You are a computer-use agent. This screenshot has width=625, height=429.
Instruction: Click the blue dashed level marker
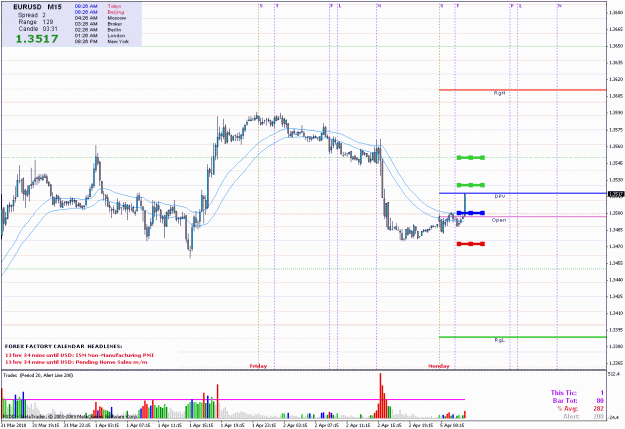[x=471, y=213]
